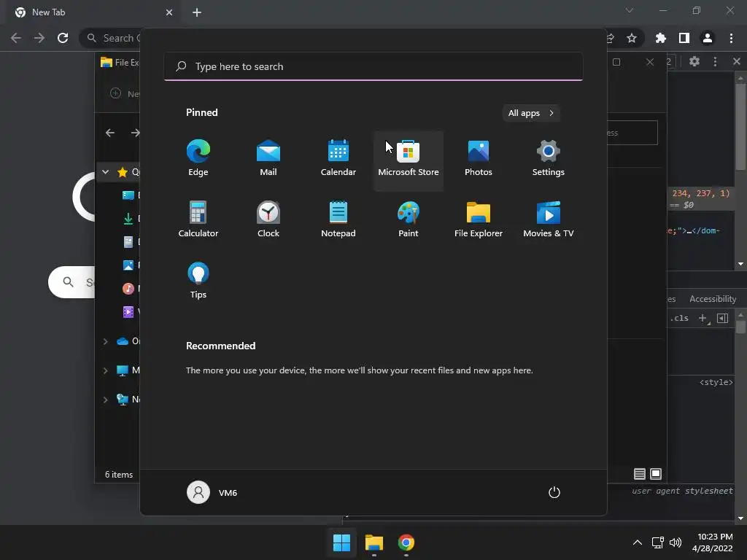The image size is (747, 560).
Task: Open Chrome three-dot menu
Action: [x=731, y=38]
